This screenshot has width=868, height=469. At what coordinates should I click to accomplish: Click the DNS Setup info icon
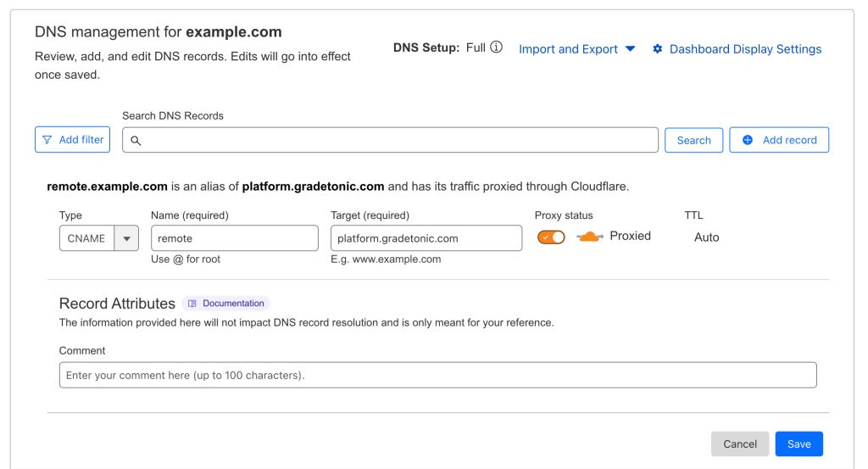[x=497, y=47]
